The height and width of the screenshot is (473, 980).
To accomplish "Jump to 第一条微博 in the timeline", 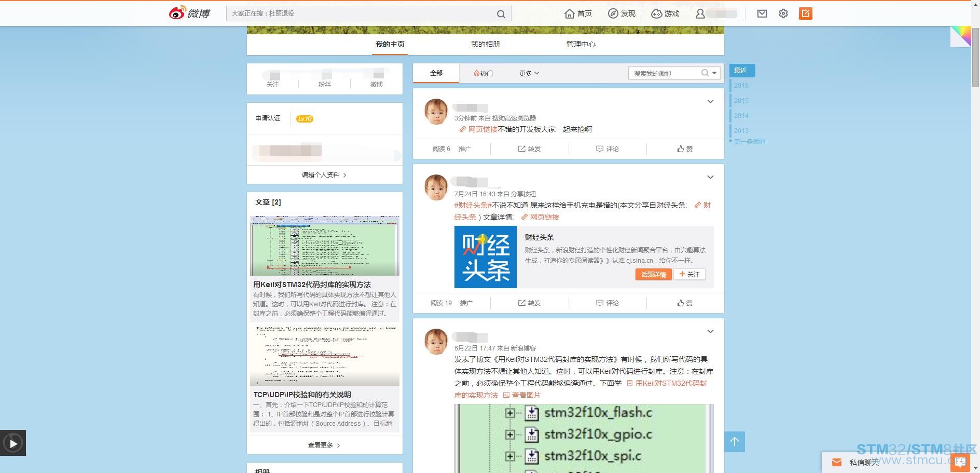I will 750,142.
